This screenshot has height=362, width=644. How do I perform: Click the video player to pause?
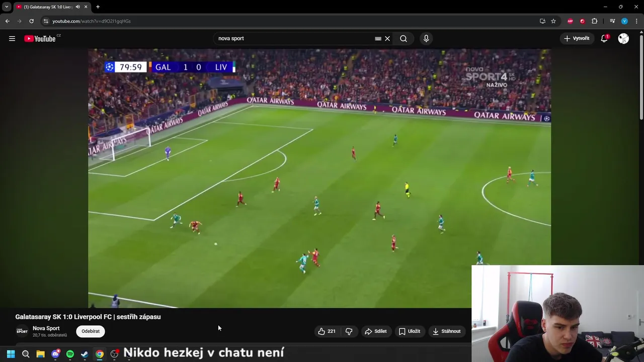[319, 178]
